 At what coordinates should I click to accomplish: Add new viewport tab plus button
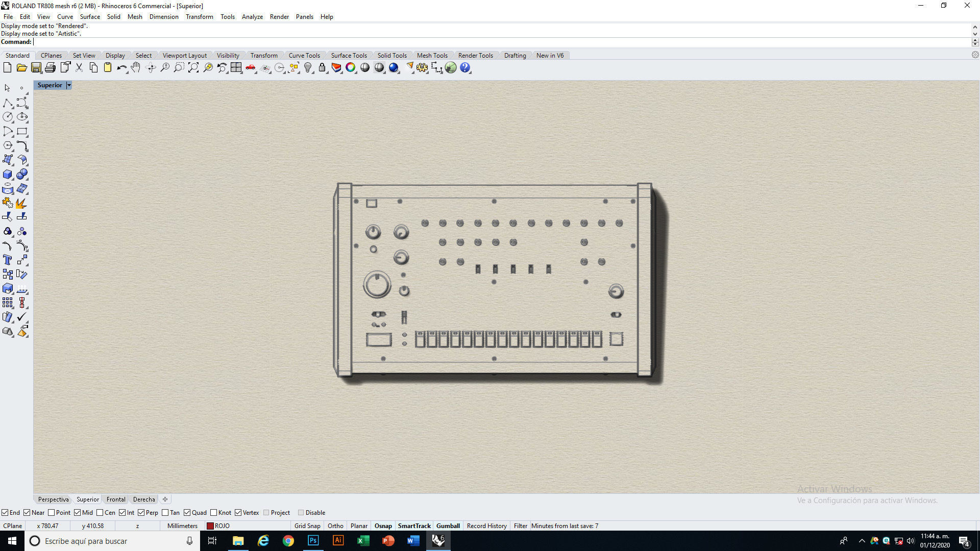click(165, 499)
